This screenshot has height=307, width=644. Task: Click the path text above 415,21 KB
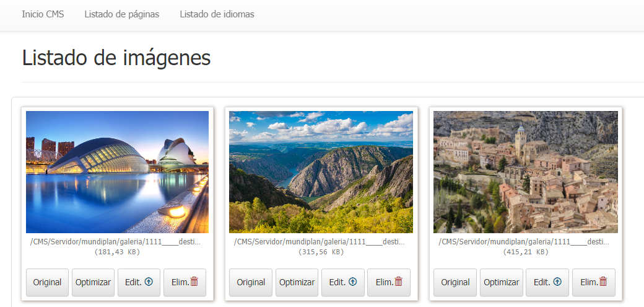[x=524, y=242]
